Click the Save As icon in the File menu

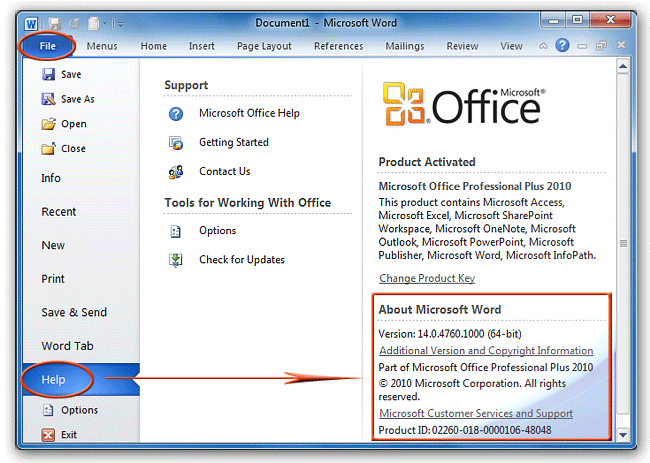49,99
